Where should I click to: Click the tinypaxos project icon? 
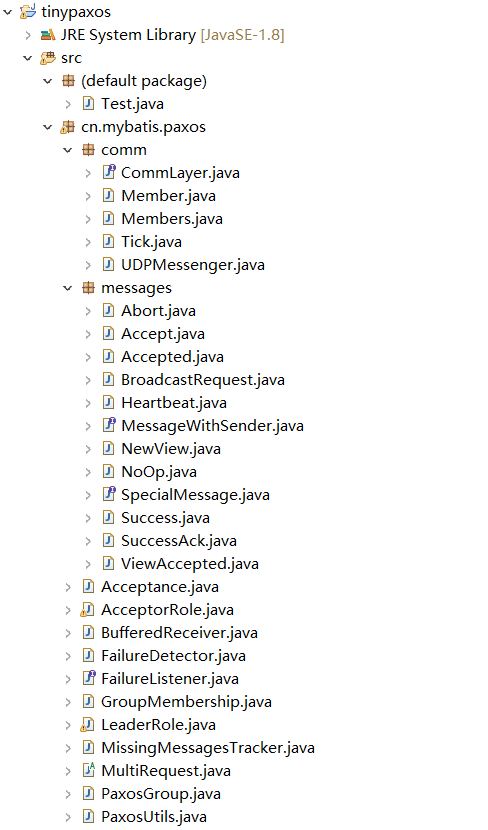tap(28, 12)
